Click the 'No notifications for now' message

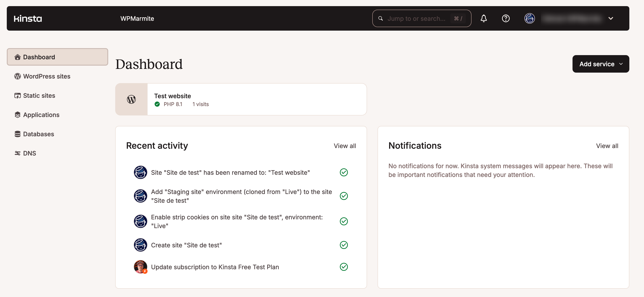(x=501, y=170)
